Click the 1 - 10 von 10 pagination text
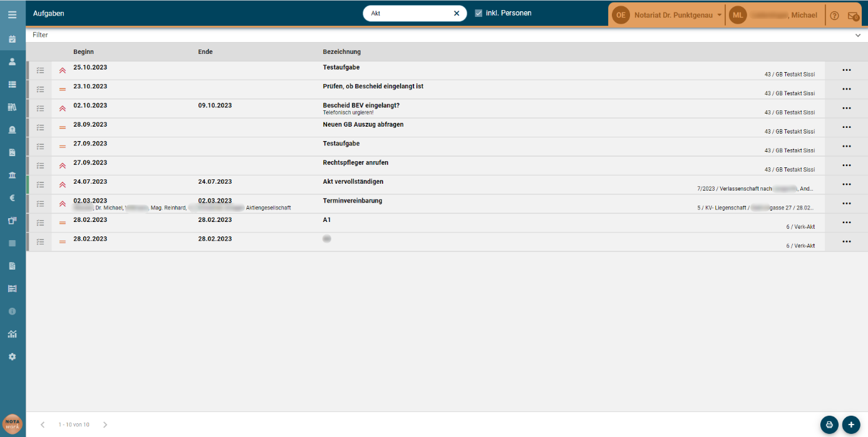Viewport: 868px width, 437px height. click(74, 424)
